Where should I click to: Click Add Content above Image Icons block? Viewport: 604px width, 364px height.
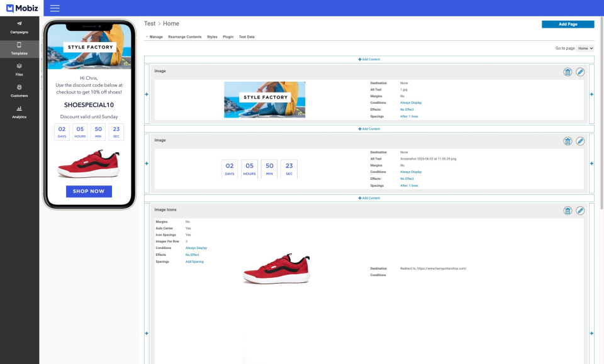coord(369,198)
